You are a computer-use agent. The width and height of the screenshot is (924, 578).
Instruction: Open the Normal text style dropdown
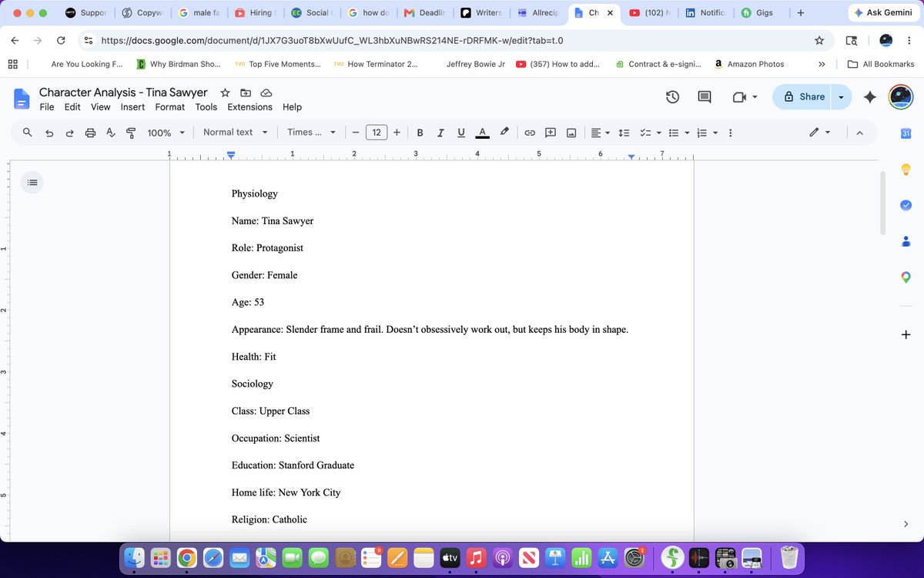pos(235,133)
